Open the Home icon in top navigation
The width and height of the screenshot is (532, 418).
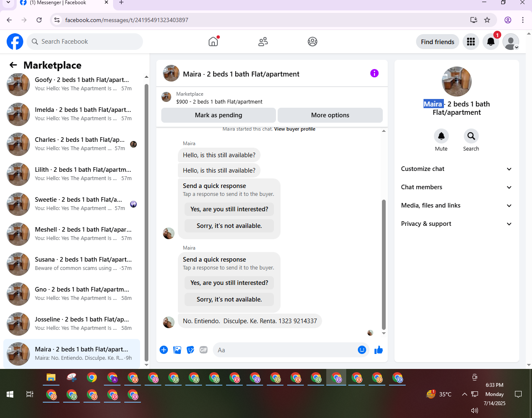(213, 42)
